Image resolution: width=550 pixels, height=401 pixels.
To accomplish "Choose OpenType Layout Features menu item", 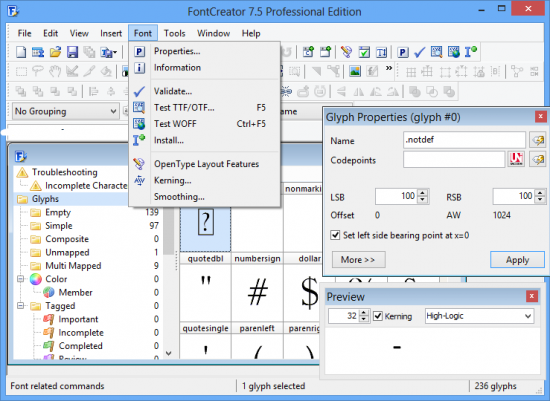I will click(204, 164).
